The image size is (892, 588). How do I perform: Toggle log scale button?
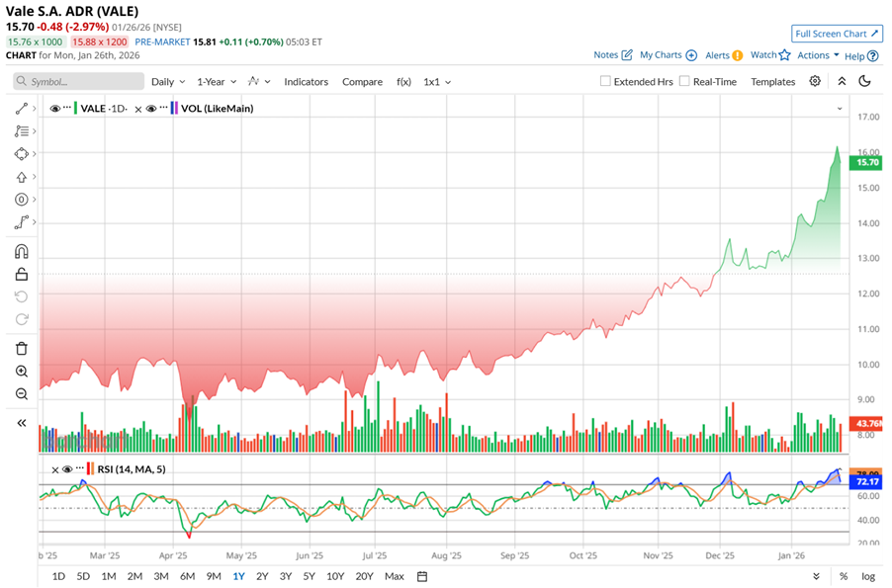(x=868, y=576)
